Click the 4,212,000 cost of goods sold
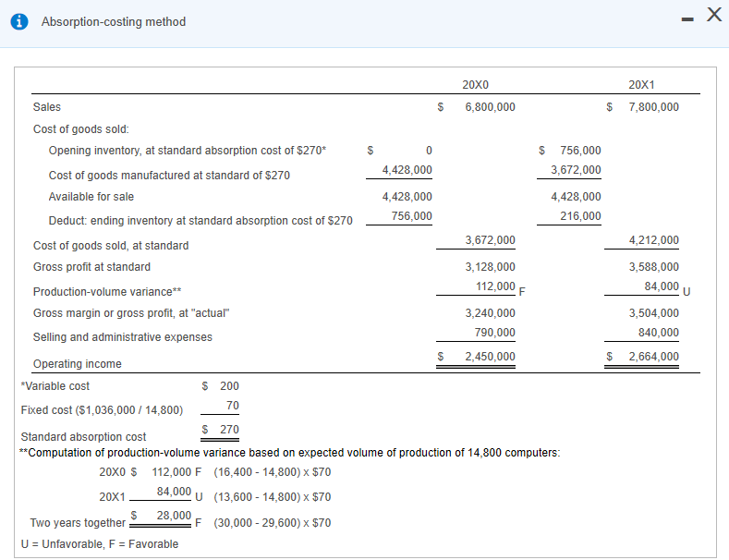Viewport: 729px width, 560px height. click(653, 240)
